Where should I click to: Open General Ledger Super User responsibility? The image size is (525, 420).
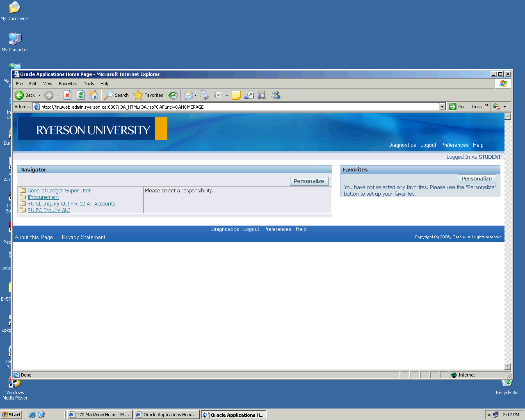coord(59,191)
